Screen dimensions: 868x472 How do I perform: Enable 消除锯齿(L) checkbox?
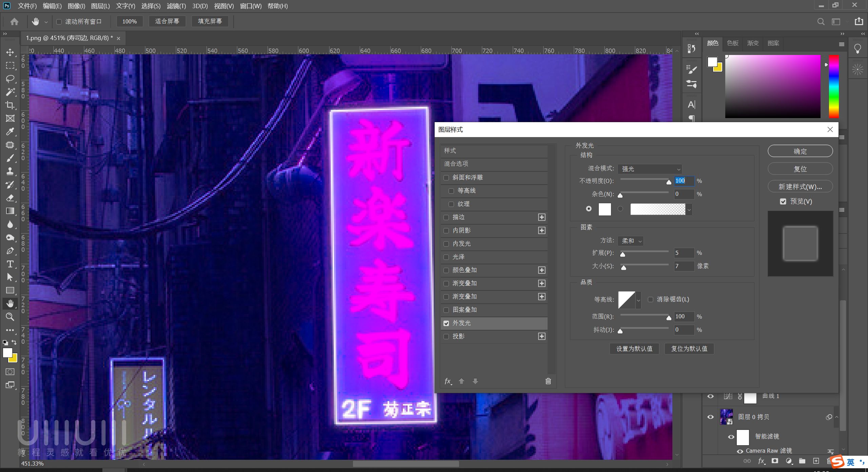coord(650,299)
